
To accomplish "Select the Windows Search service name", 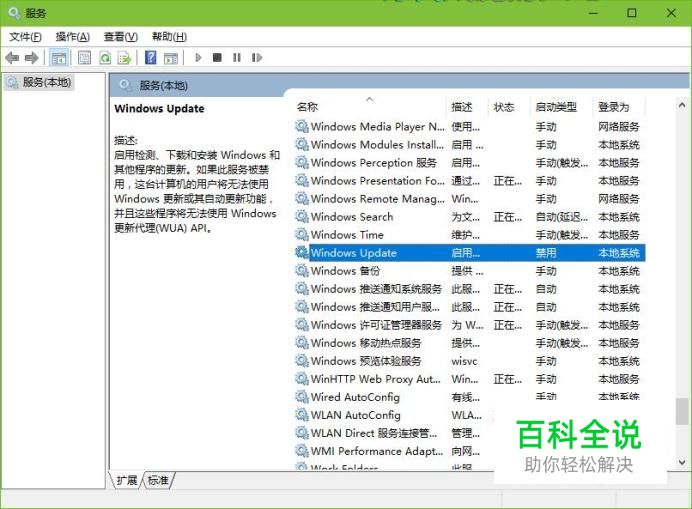I will [352, 217].
